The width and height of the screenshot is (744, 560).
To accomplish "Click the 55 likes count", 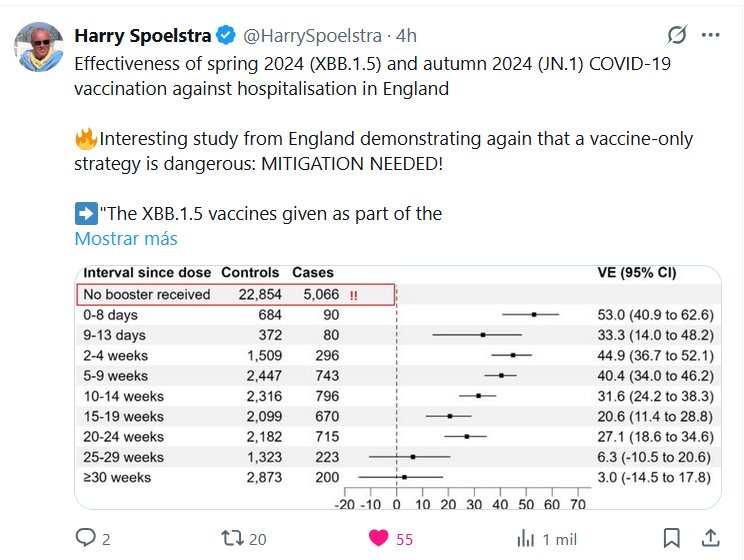I will pos(404,539).
